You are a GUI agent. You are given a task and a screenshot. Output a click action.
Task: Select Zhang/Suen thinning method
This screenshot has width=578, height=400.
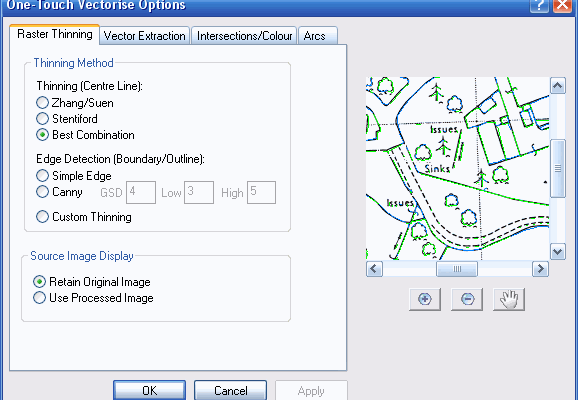click(75, 102)
